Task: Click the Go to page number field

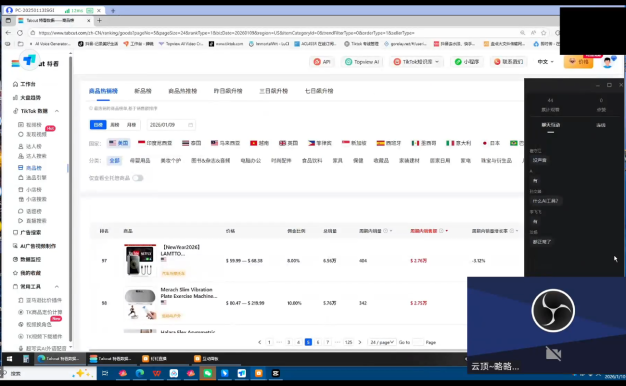Action: click(418, 342)
